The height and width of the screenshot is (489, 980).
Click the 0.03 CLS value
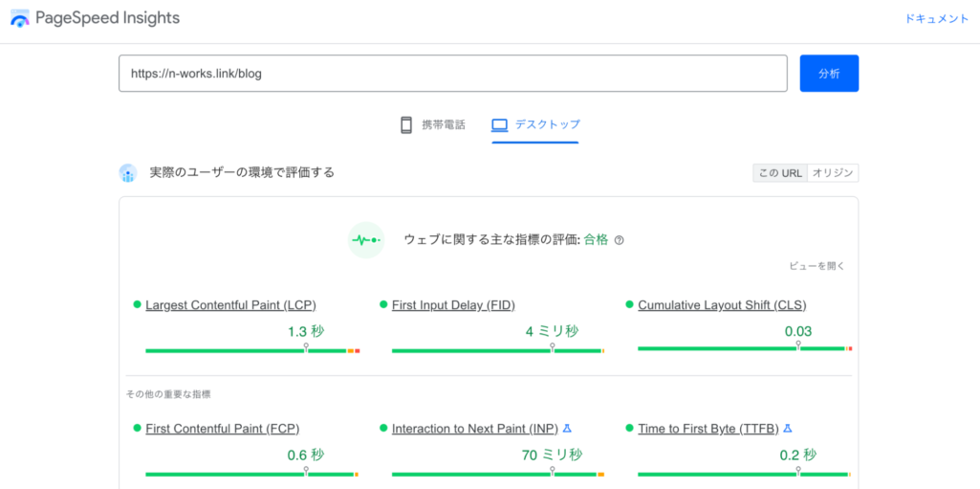point(798,331)
